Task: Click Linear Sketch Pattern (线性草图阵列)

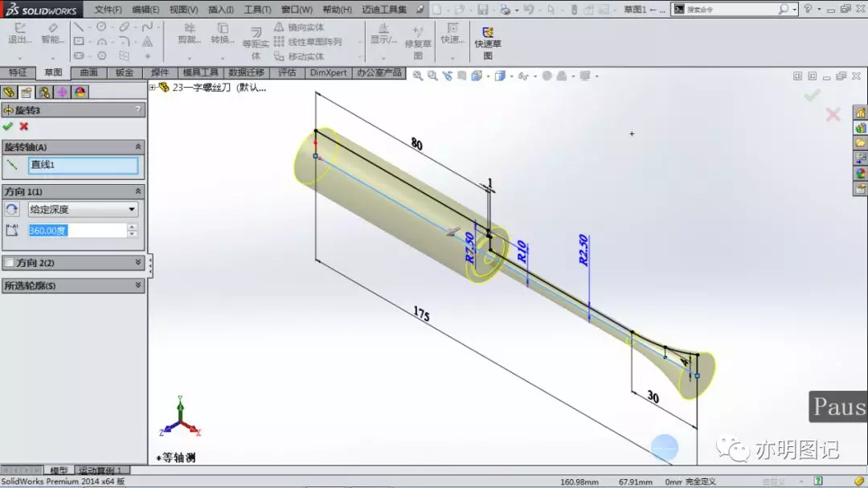Action: click(x=307, y=42)
